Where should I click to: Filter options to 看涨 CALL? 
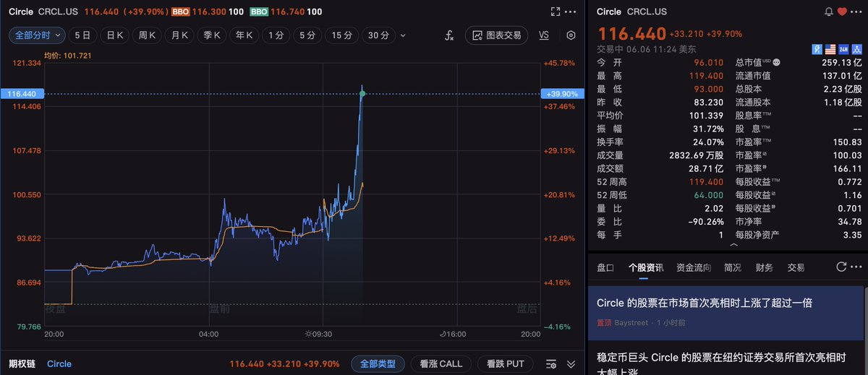[441, 363]
